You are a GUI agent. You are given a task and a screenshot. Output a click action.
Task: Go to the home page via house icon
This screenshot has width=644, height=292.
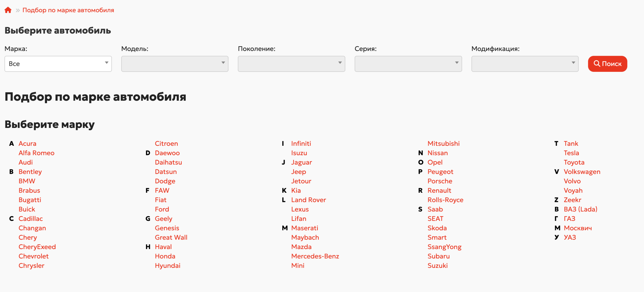tap(8, 10)
